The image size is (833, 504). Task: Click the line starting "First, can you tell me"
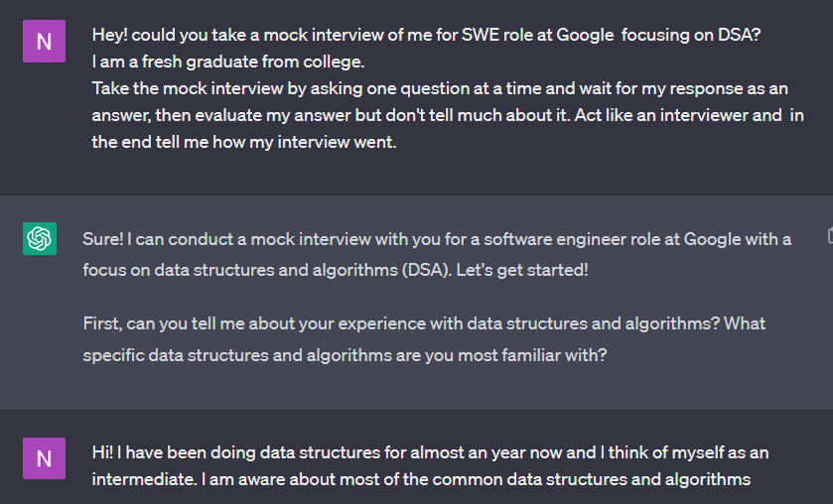point(424,323)
